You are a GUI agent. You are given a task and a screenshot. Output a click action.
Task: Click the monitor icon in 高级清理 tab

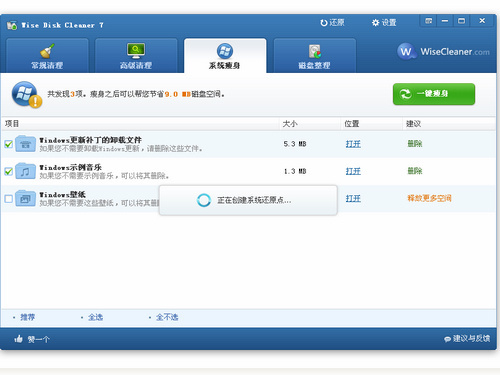(x=136, y=51)
